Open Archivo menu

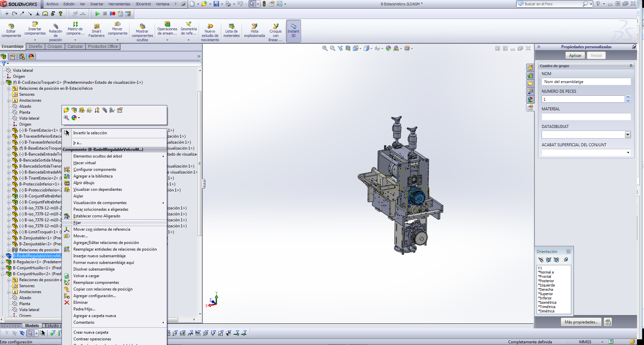click(x=52, y=4)
